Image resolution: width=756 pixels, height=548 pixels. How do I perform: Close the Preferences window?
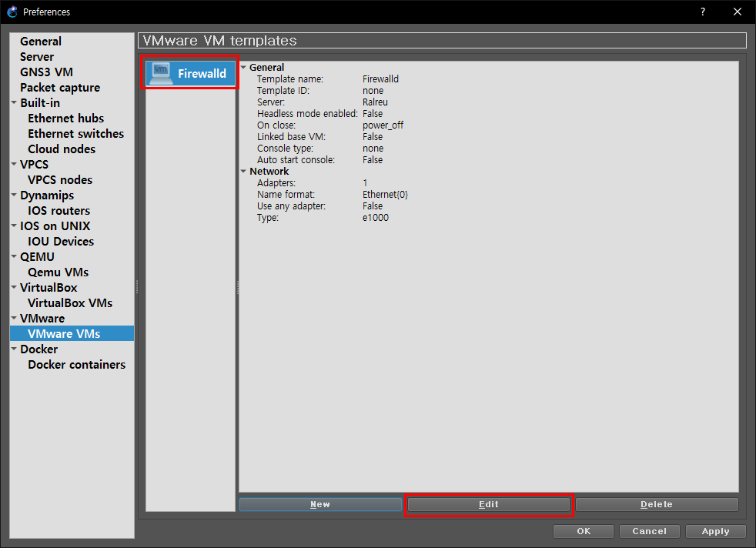pyautogui.click(x=738, y=12)
